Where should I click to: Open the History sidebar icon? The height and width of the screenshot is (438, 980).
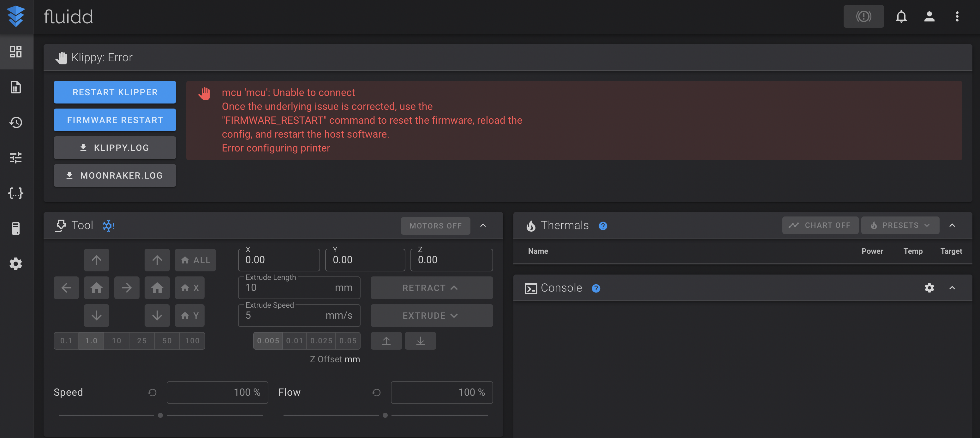(x=16, y=122)
